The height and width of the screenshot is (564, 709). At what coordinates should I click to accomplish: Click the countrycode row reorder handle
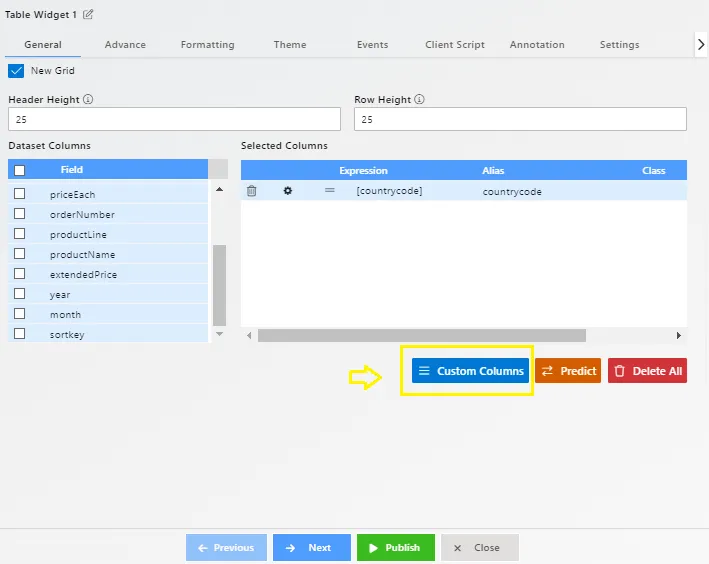pos(330,190)
